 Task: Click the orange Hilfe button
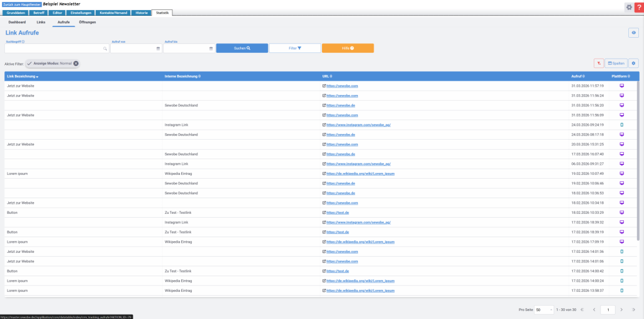pyautogui.click(x=347, y=48)
